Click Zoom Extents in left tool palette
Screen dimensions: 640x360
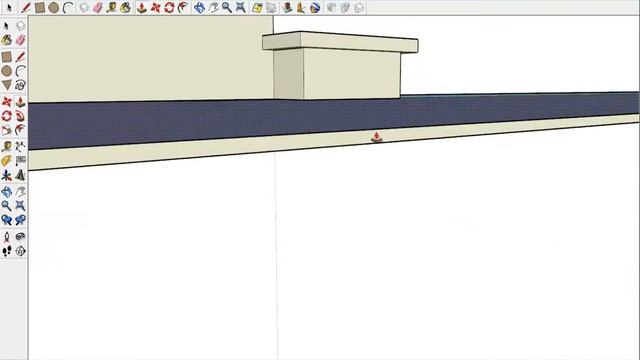tap(20, 206)
